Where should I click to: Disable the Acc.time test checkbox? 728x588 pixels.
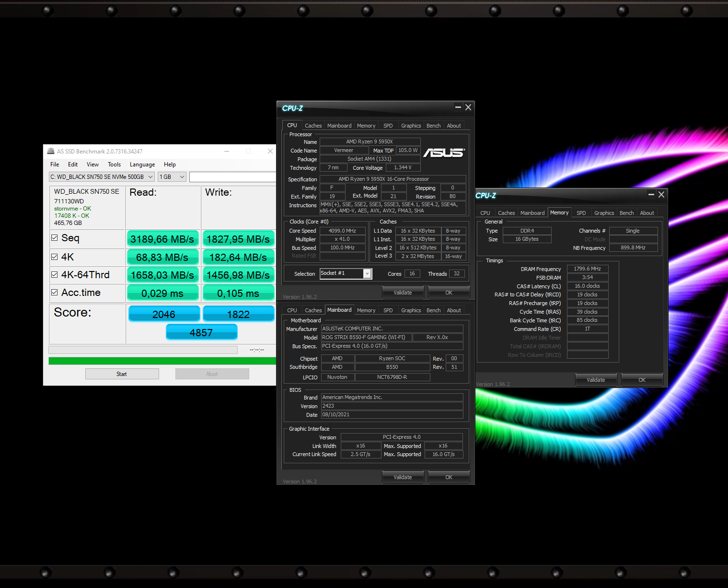55,293
